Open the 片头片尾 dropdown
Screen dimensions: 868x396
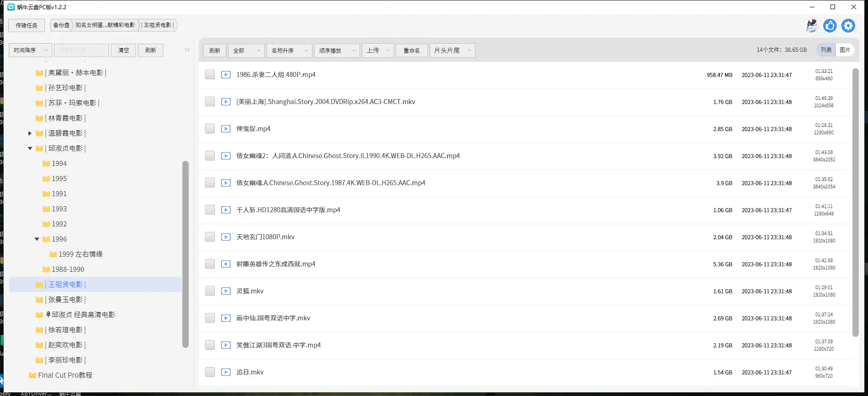tap(452, 50)
